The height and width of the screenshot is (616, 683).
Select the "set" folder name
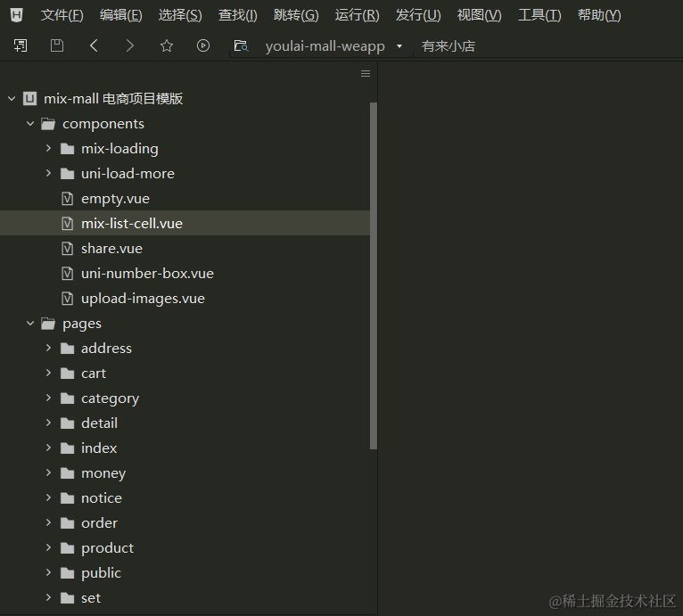(x=91, y=597)
